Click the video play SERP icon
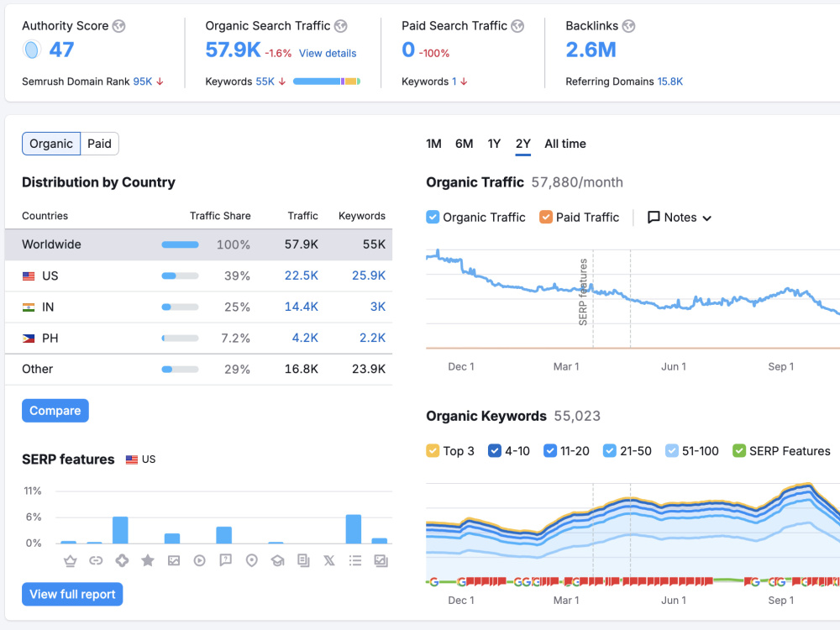Screen dimensions: 840x630 pos(199,561)
